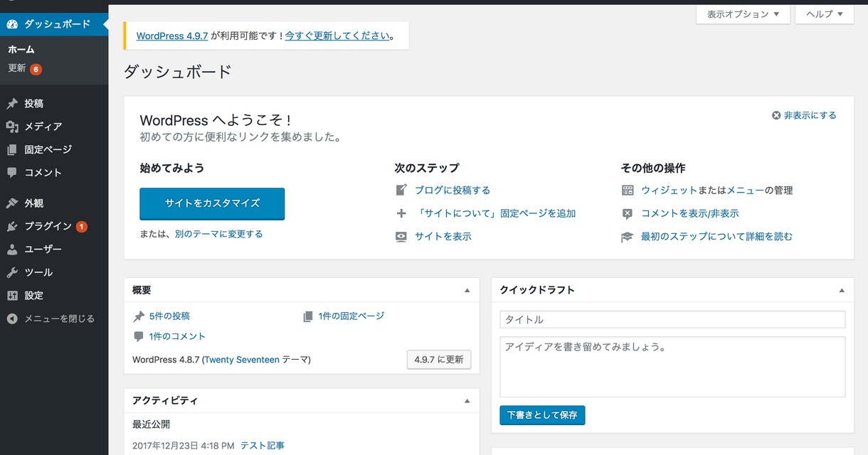Screen dimensions: 868x455
Task: Select ホーム in the sidebar submenu
Action: point(21,50)
